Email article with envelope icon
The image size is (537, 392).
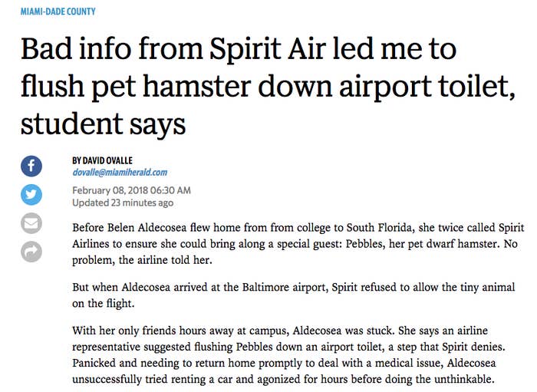(31, 223)
